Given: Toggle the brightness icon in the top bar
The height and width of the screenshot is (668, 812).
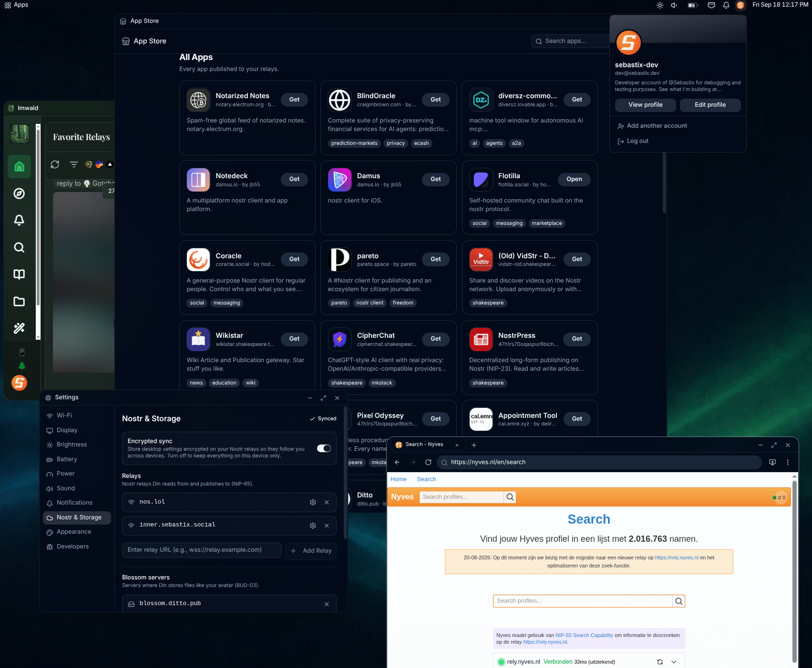Looking at the screenshot, I should pos(660,5).
